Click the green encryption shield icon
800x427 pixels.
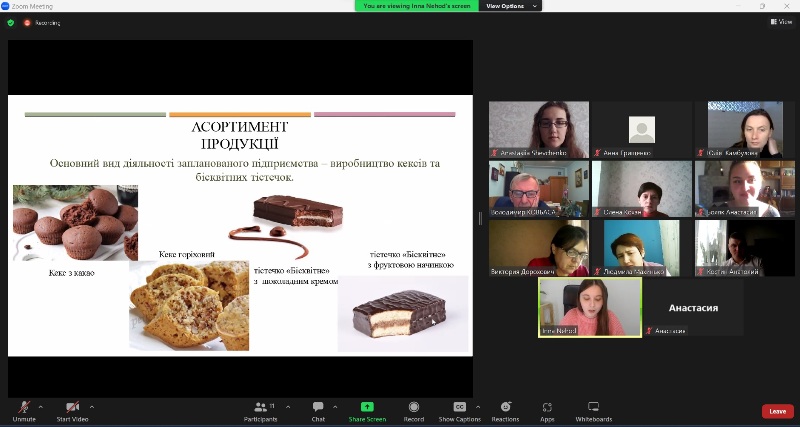click(11, 22)
